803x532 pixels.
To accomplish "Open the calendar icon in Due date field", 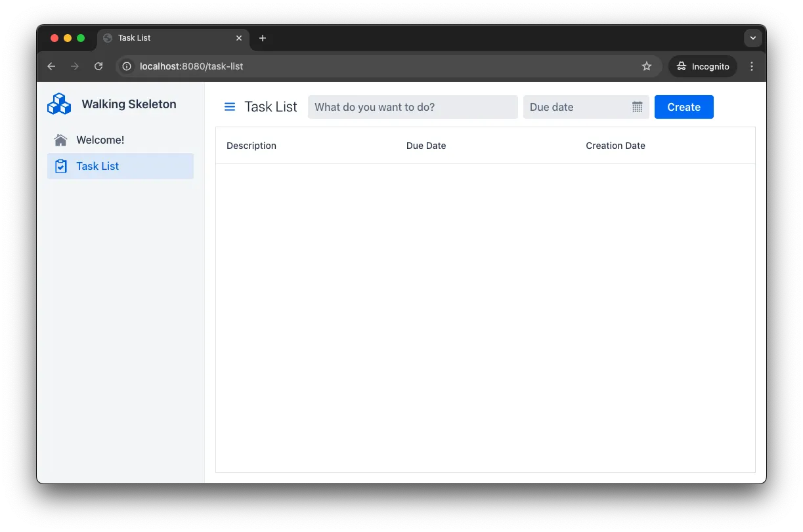I will [x=636, y=106].
